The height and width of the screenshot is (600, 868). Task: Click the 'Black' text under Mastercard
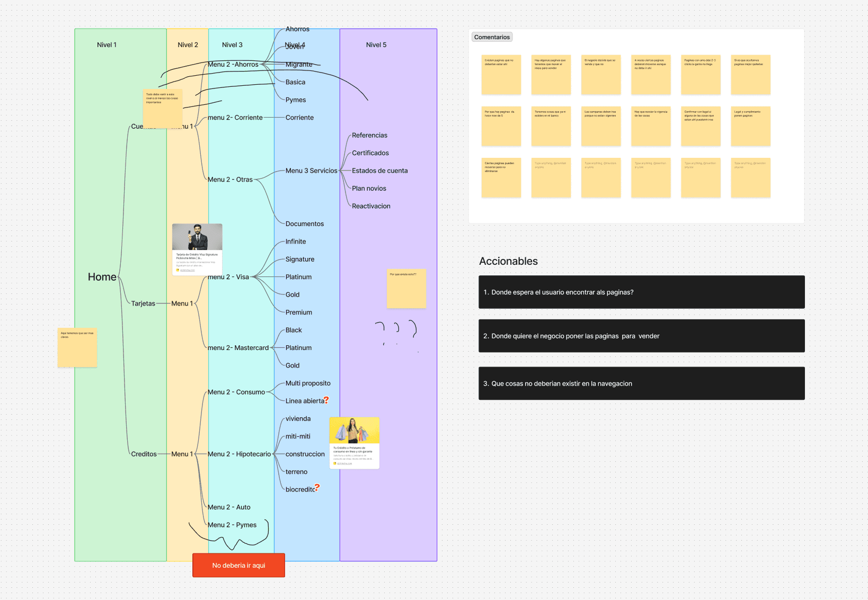(x=294, y=330)
